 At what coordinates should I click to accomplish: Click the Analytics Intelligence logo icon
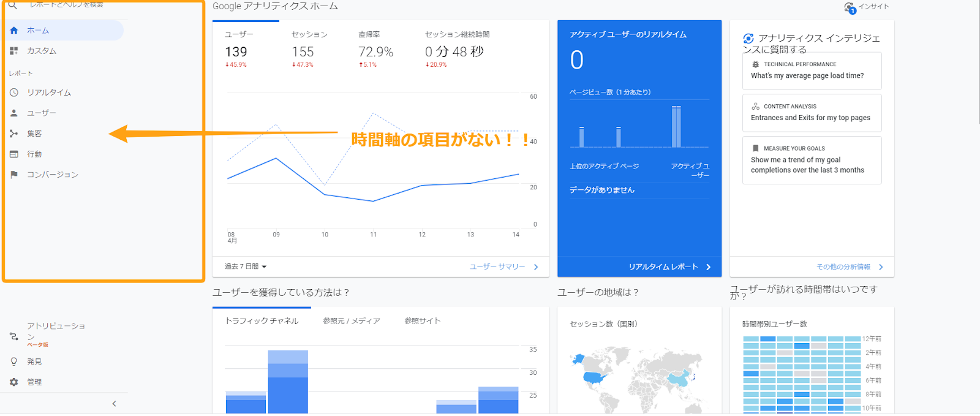point(748,39)
